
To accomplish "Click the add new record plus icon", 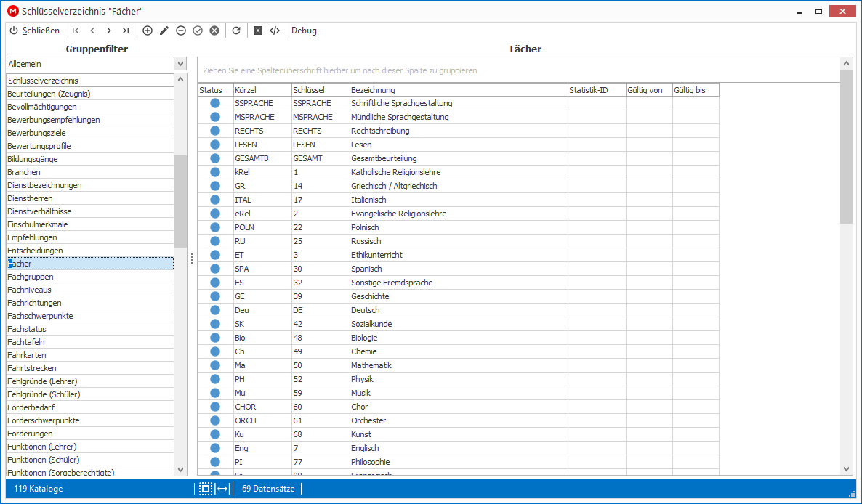I will 148,31.
